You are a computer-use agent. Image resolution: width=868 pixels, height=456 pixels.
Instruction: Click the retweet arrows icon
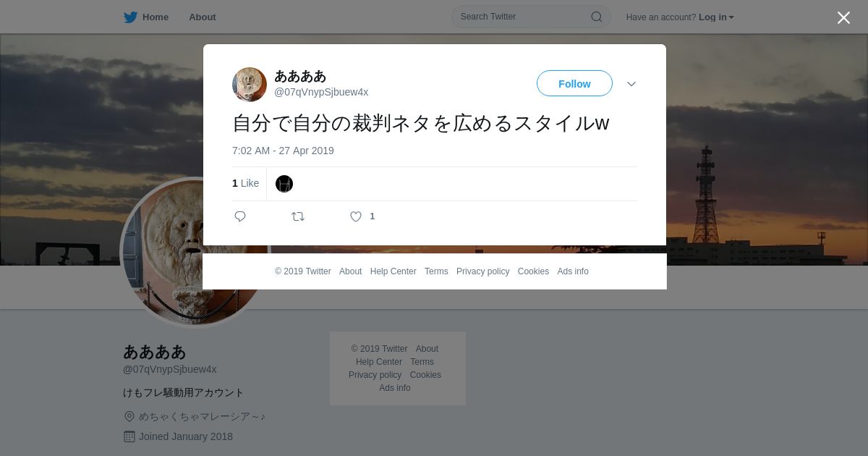[298, 216]
